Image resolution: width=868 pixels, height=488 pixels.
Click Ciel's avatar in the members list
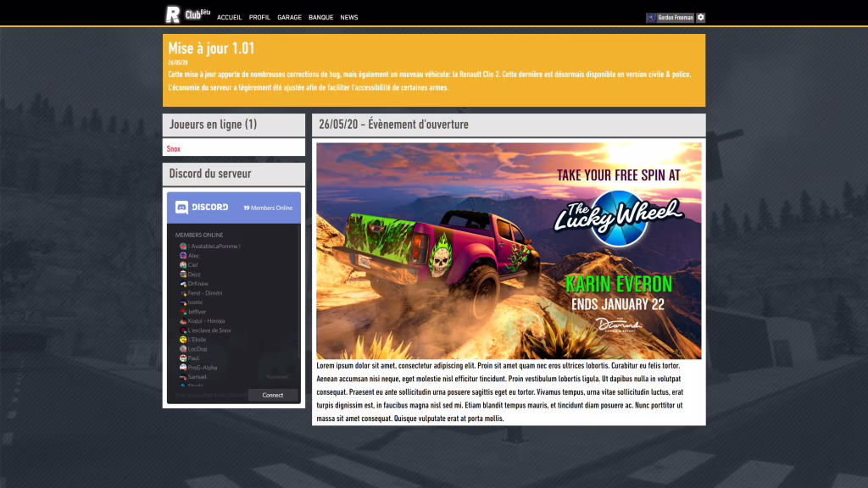pos(183,265)
